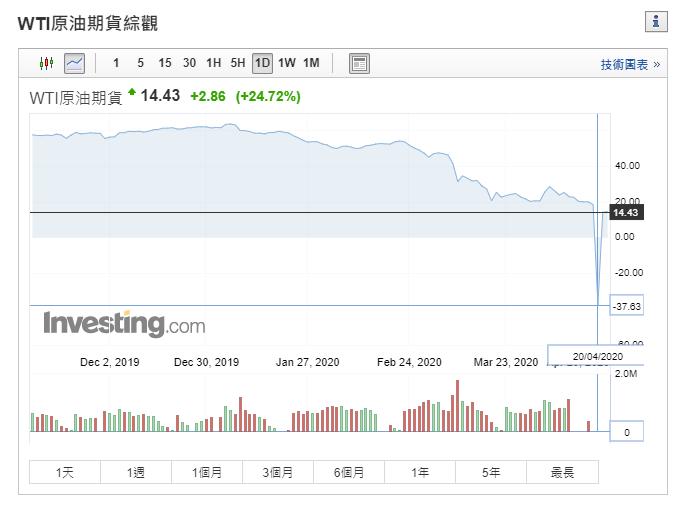This screenshot has height=507, width=684.
Task: Click the green up arrow price indicator
Action: (x=131, y=93)
